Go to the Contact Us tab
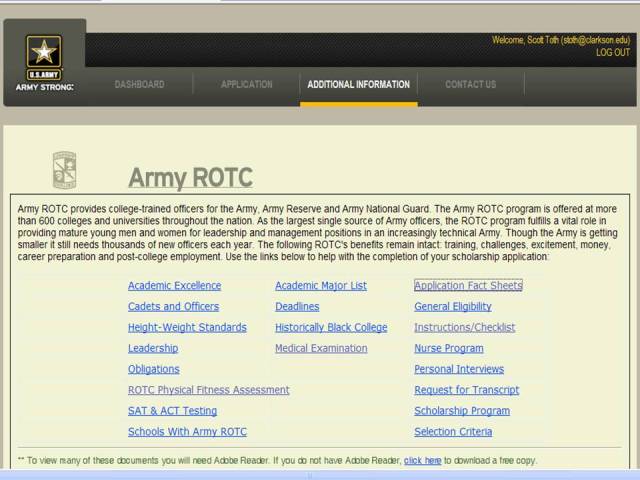 point(470,85)
